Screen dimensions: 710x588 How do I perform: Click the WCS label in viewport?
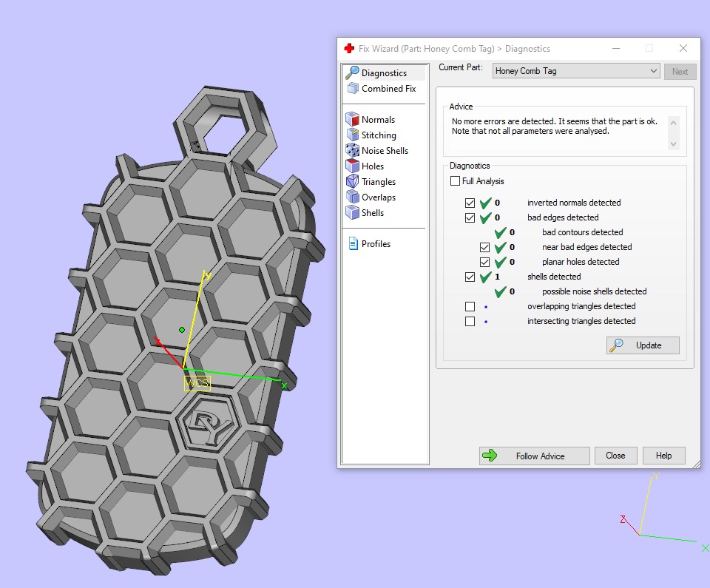[197, 383]
